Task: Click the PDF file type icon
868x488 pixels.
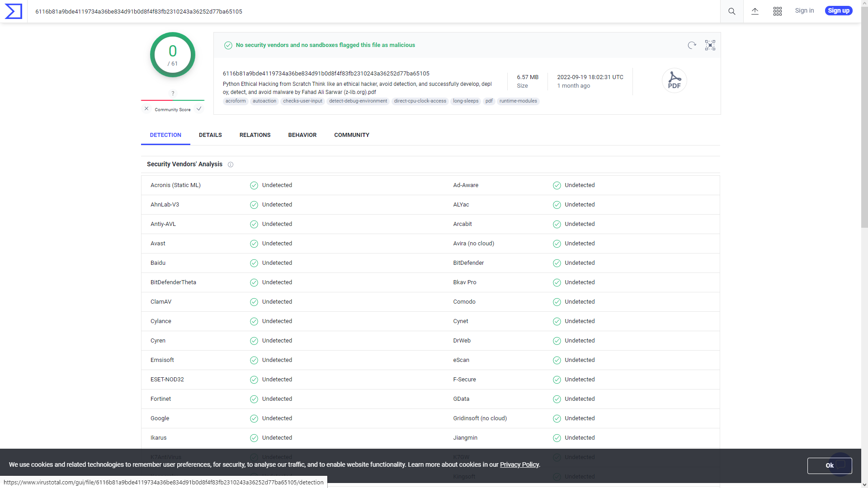Action: (x=675, y=80)
